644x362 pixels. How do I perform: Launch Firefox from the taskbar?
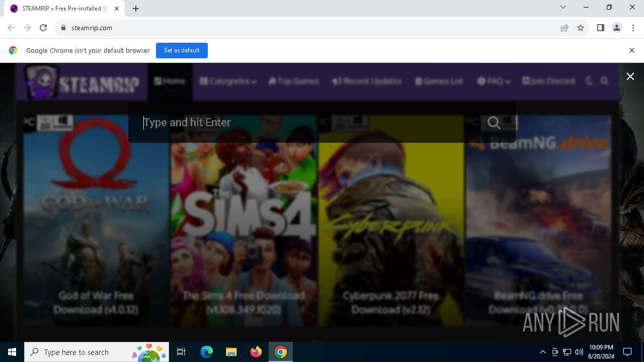[256, 352]
